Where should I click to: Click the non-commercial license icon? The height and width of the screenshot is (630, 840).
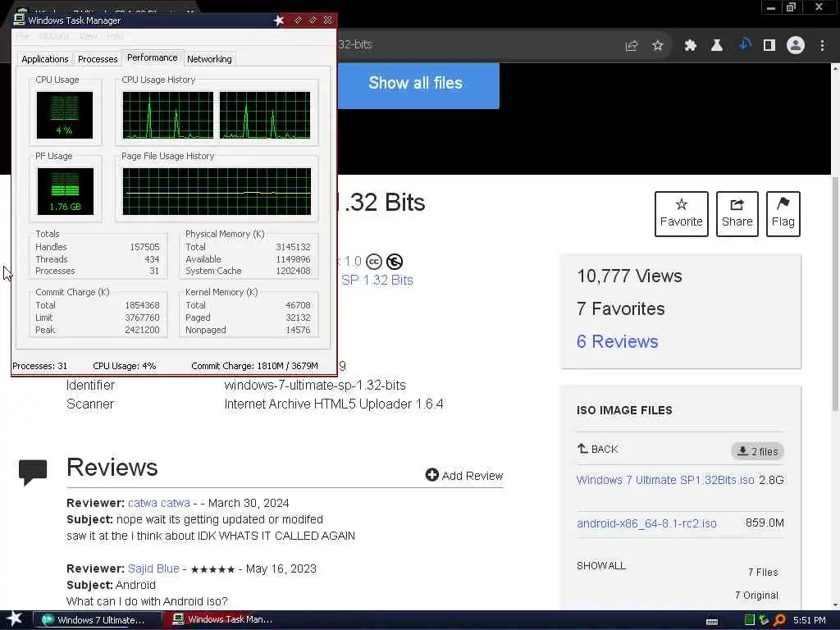[395, 262]
